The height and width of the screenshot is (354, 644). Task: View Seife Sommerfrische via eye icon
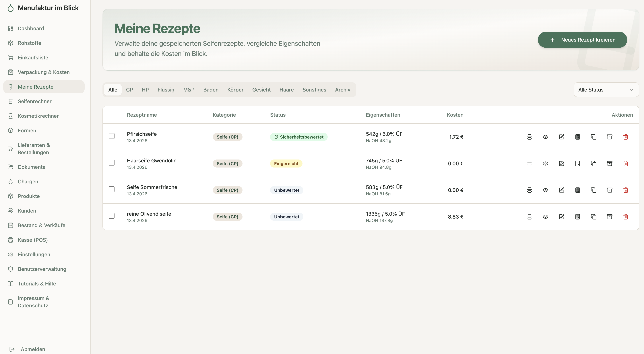(546, 190)
